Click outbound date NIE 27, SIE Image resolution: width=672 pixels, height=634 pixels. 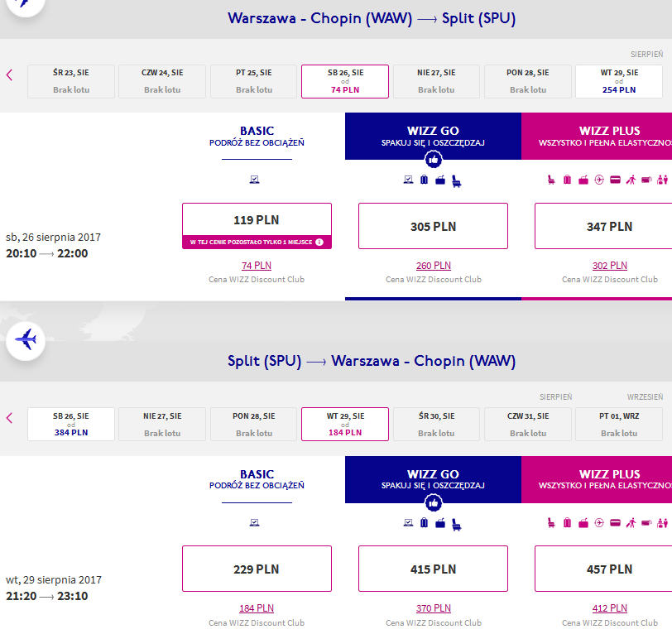click(436, 81)
